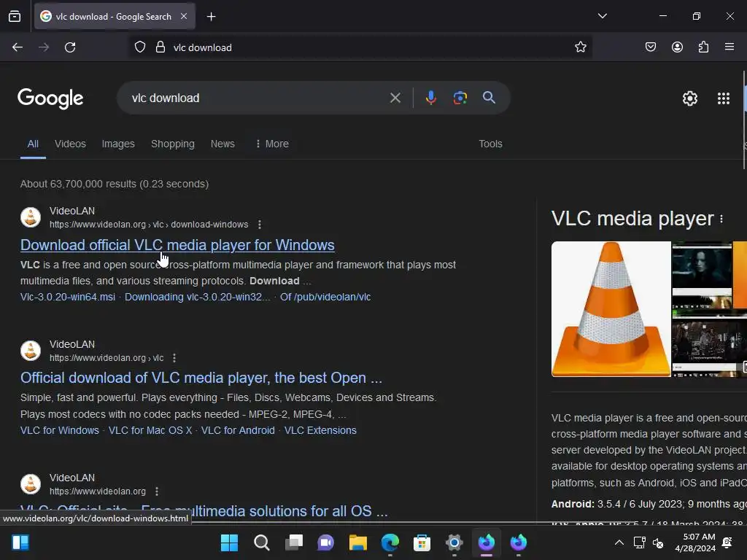Click the large VLC cone image
The width and height of the screenshot is (747, 560).
tap(611, 309)
